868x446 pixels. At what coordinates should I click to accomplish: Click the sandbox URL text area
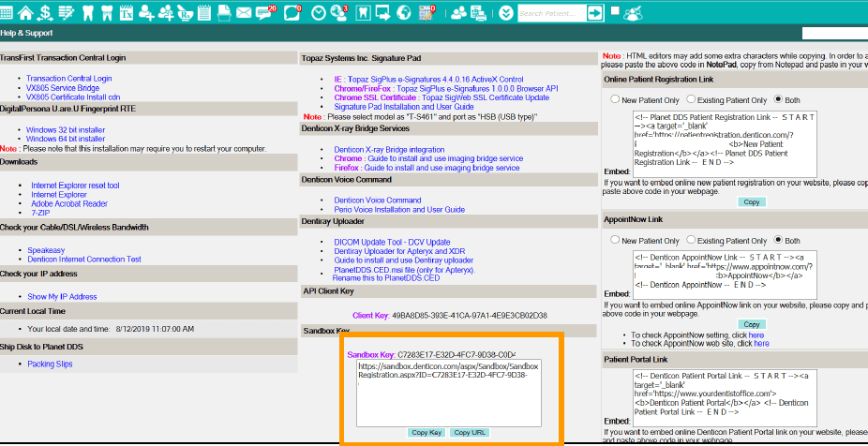pyautogui.click(x=448, y=394)
